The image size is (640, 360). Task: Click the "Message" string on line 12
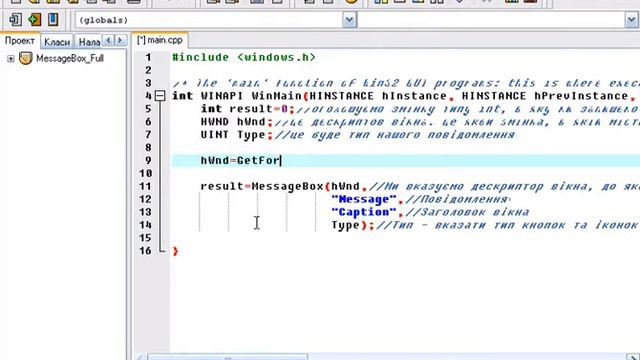pos(364,199)
